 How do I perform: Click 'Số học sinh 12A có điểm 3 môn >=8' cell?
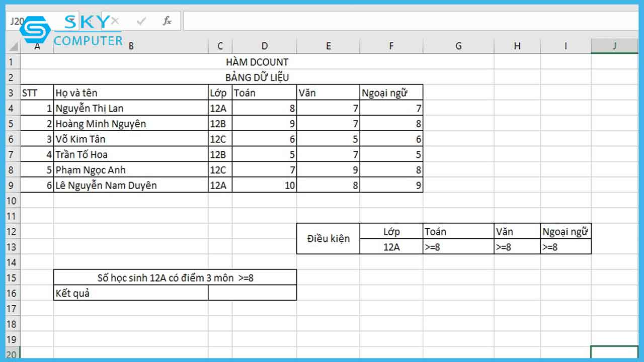[x=175, y=278]
